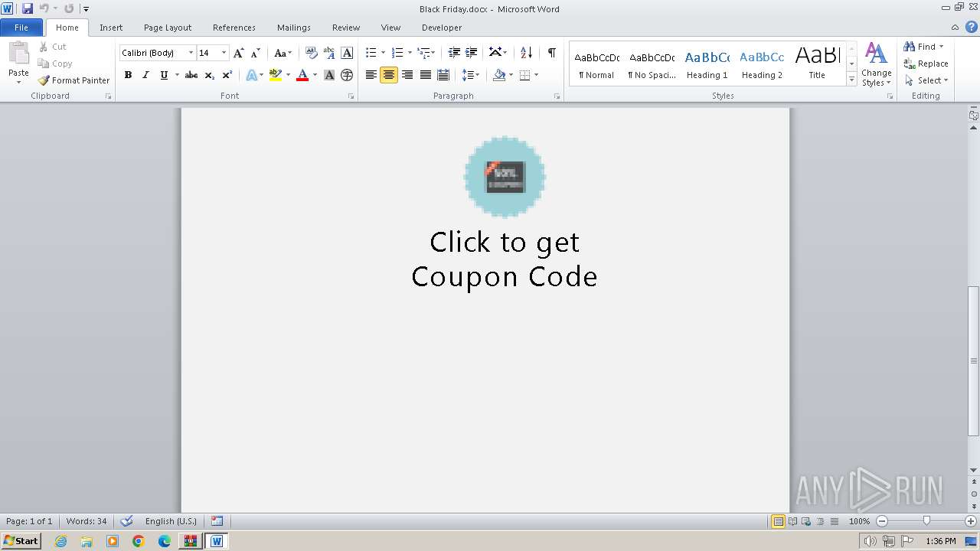Open the Paragraph dialog launcher

coord(557,96)
